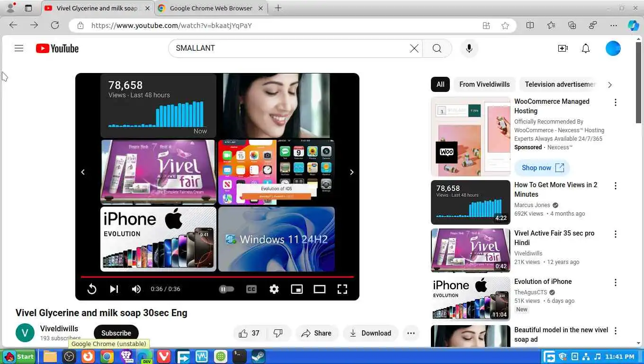Open browser settings and more menu
The image size is (644, 364).
[614, 26]
